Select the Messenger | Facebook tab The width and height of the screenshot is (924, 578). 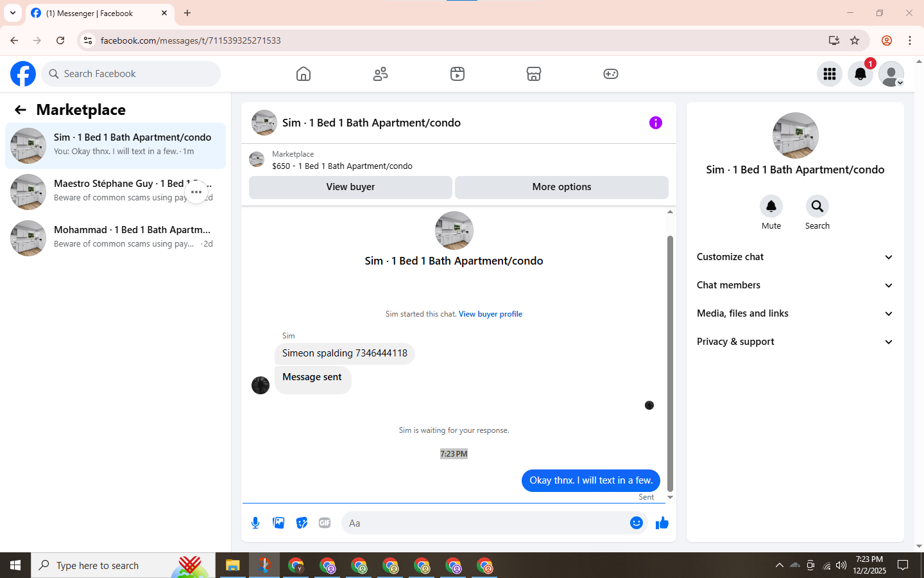[99, 13]
